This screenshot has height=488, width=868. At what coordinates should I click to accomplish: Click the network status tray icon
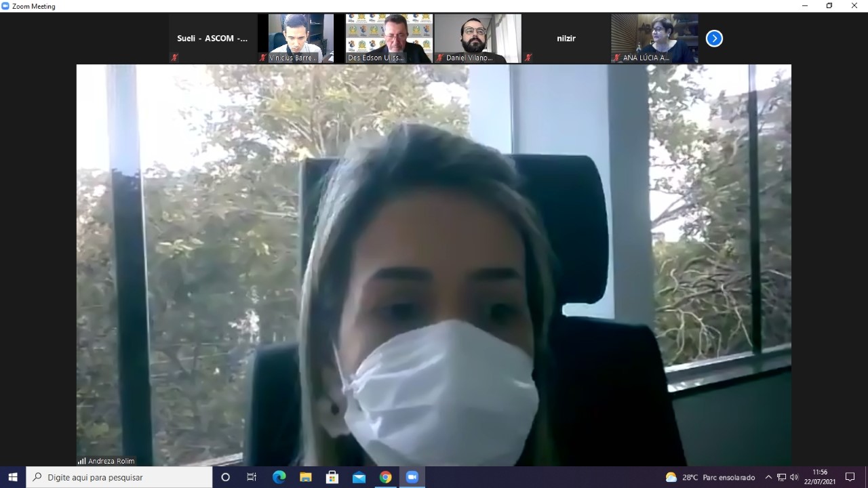click(x=781, y=477)
